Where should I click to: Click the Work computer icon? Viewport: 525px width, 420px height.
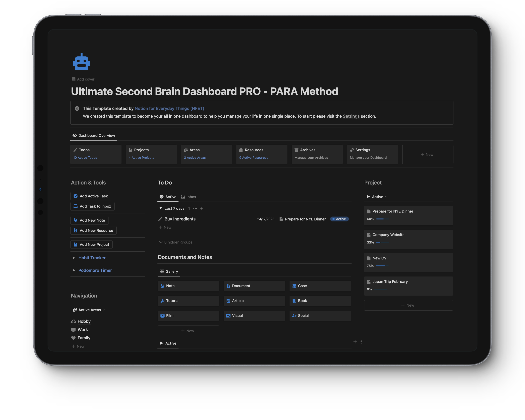point(73,330)
